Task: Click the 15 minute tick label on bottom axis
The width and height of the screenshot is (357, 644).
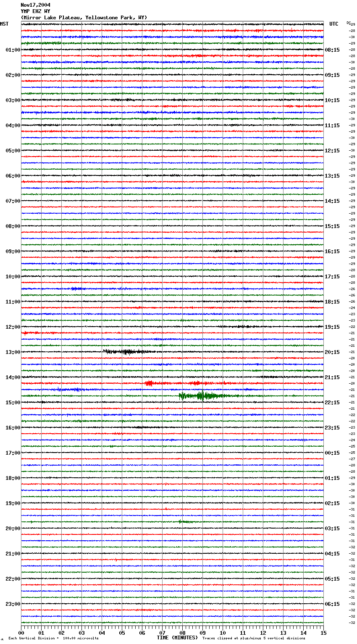Action: click(x=323, y=633)
